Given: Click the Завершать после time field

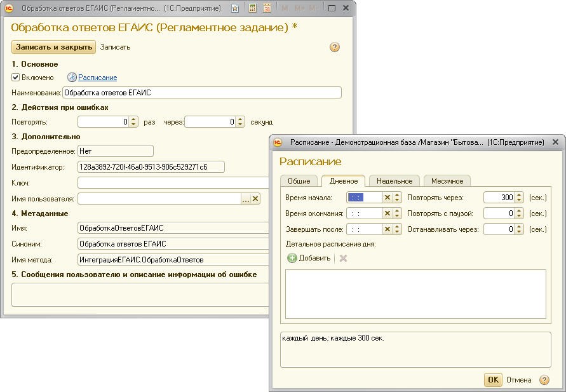Looking at the screenshot, I should [x=365, y=229].
